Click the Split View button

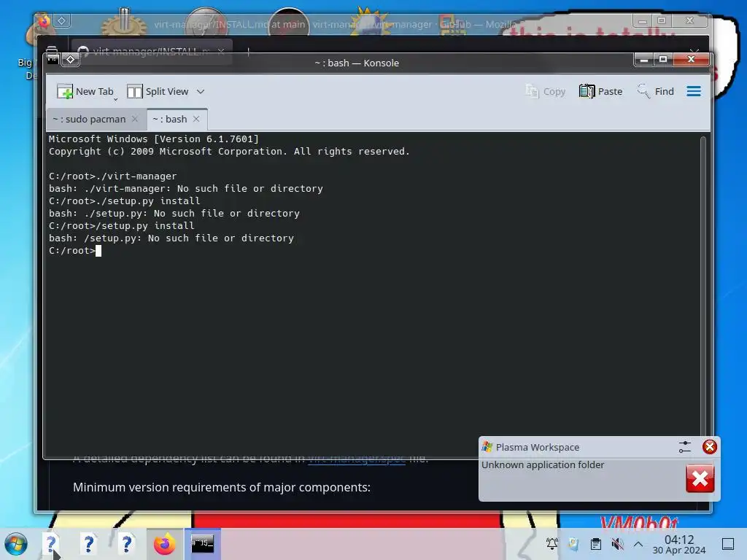158,91
